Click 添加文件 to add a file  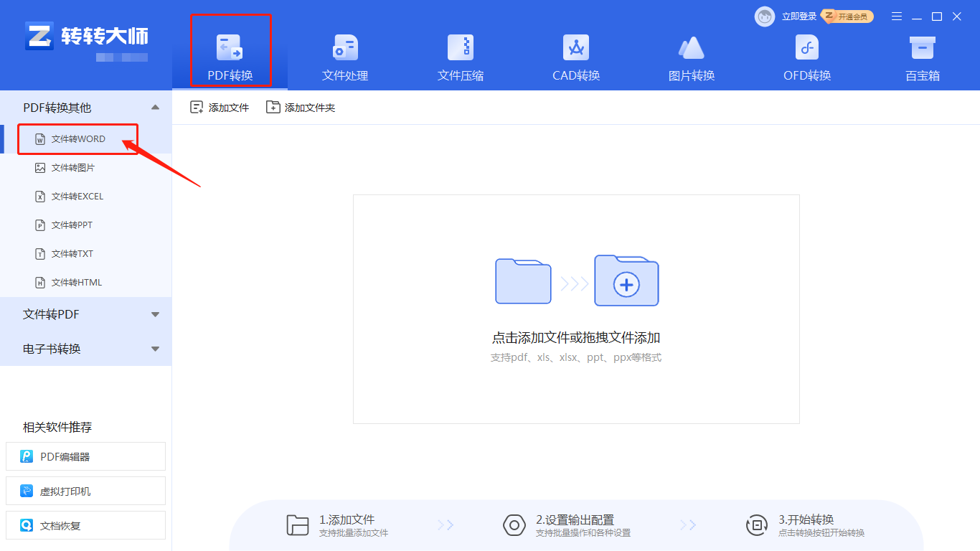(219, 106)
